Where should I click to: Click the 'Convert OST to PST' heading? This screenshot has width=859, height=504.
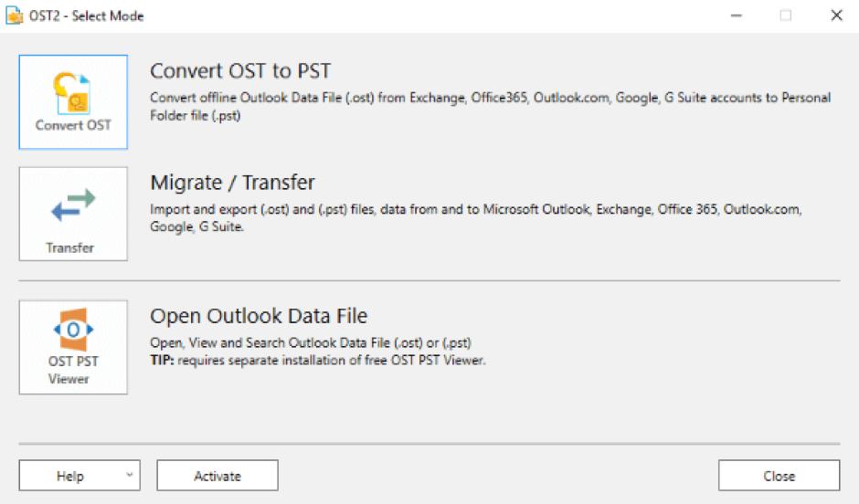(240, 71)
